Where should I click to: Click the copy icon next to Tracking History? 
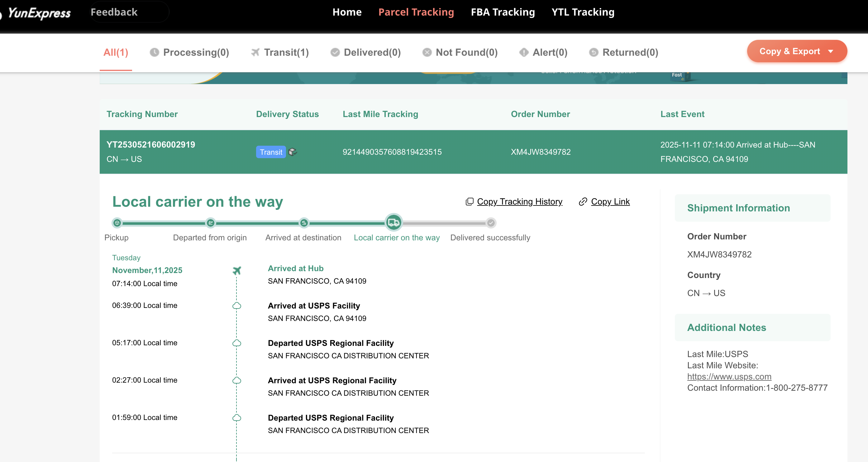coord(470,202)
